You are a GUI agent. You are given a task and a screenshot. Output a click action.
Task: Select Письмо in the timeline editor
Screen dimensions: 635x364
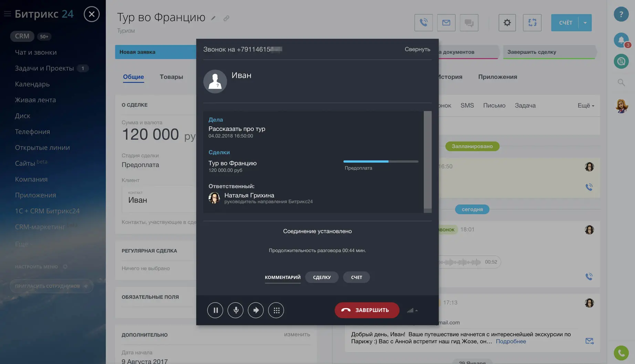point(494,105)
